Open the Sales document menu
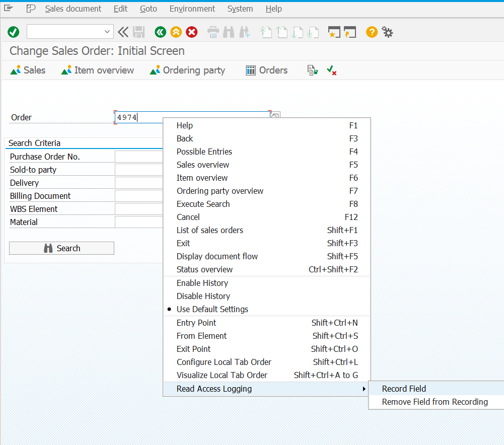Viewport: 504px width, 445px height. click(73, 9)
